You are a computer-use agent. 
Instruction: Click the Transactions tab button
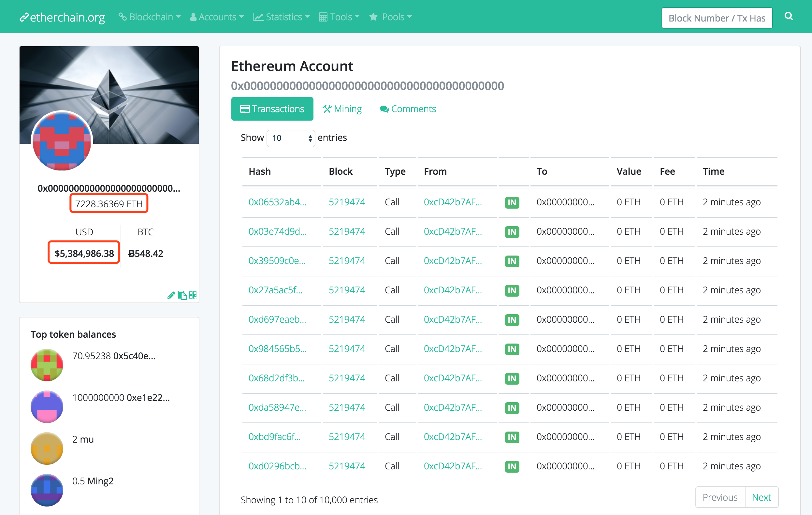273,109
